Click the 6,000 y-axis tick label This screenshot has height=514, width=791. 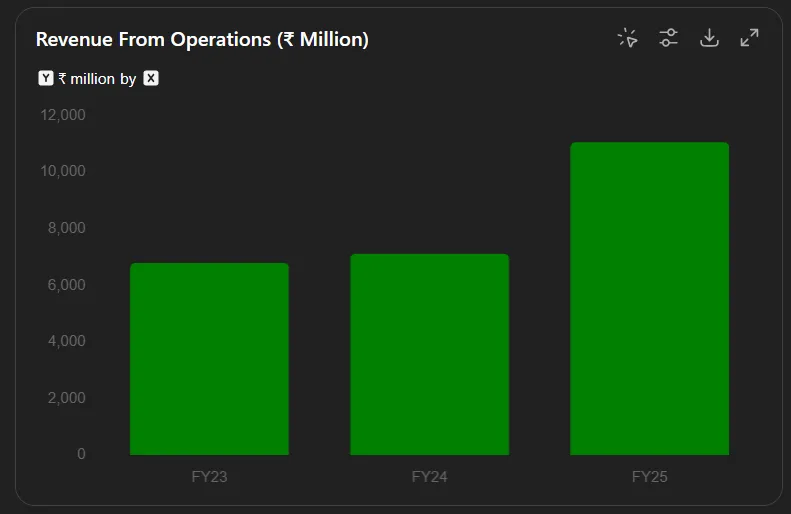coord(67,285)
